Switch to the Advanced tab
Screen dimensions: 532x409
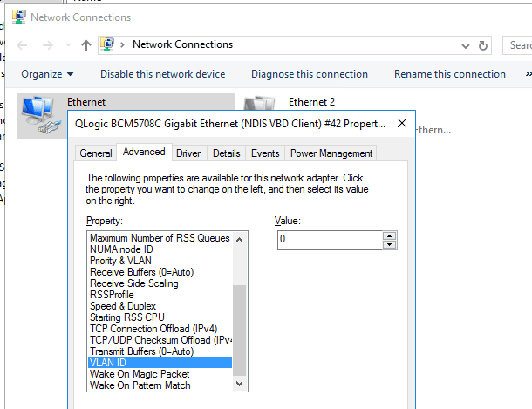coord(144,152)
